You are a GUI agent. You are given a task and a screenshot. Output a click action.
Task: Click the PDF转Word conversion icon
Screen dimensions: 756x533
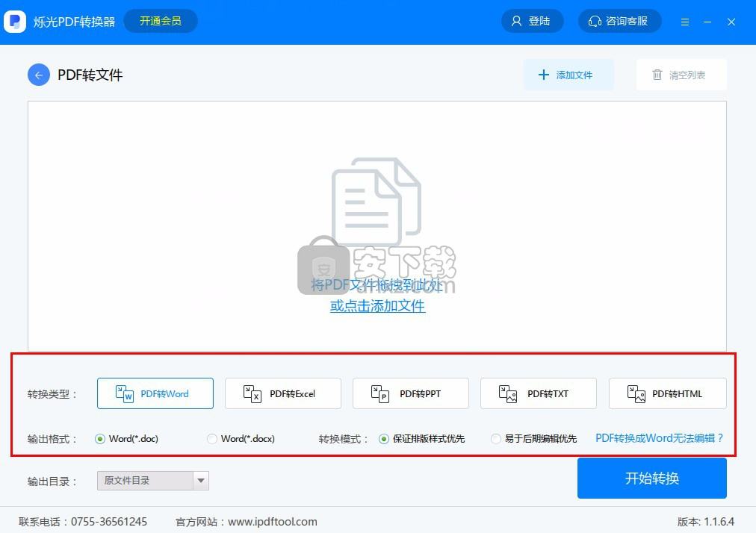pos(124,393)
